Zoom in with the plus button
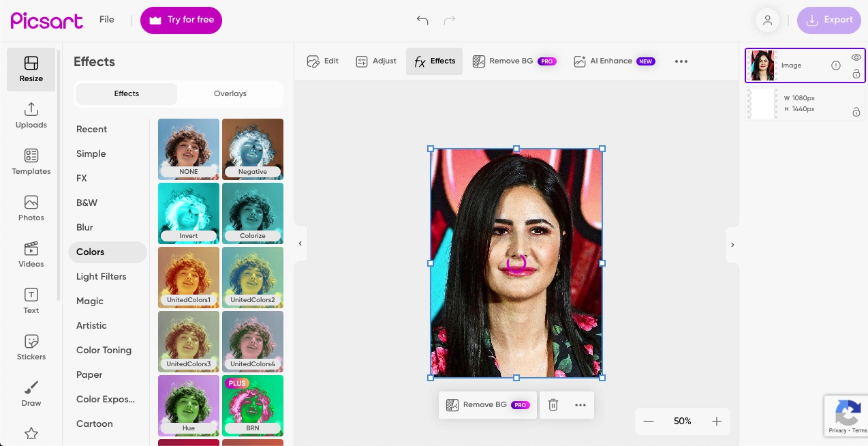Screen dimensions: 868x446 [x=717, y=421]
